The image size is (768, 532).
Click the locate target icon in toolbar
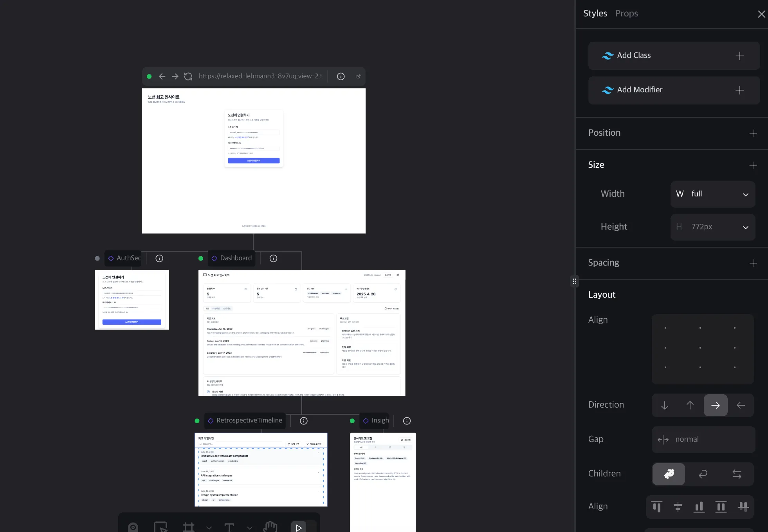coord(133,528)
